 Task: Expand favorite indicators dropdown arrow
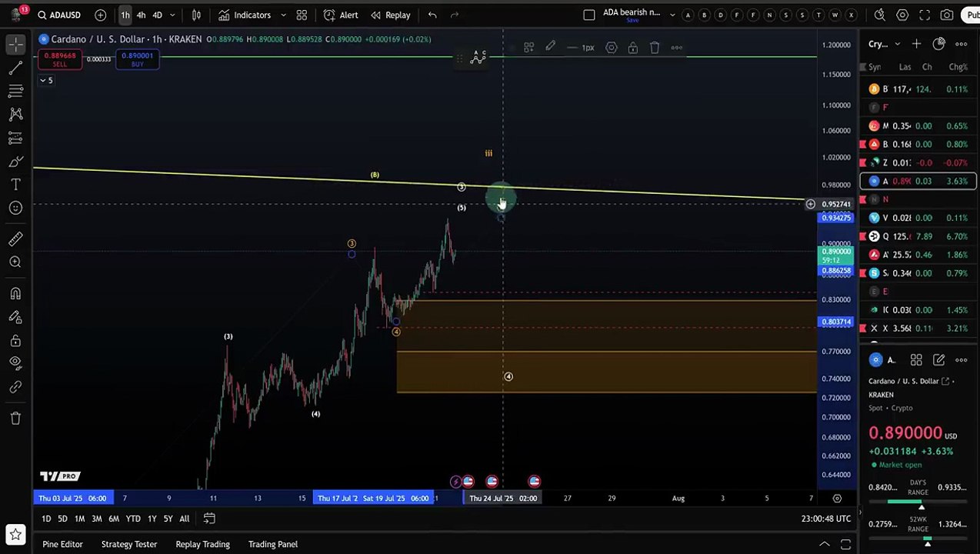coord(282,15)
